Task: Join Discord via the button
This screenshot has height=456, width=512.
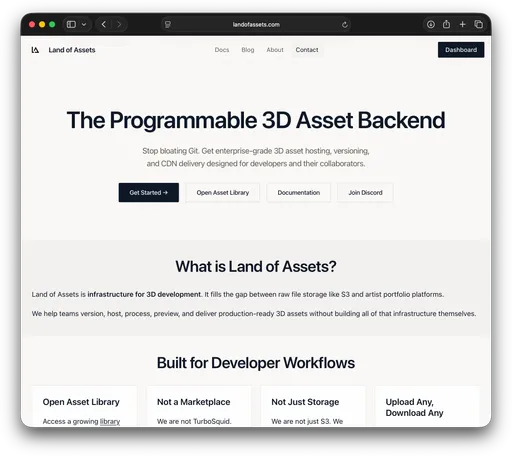Action: click(365, 192)
